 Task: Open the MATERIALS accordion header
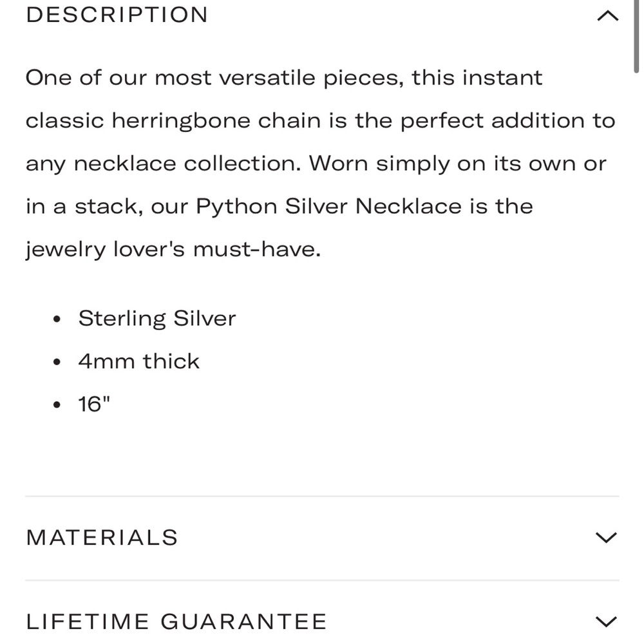point(101,536)
